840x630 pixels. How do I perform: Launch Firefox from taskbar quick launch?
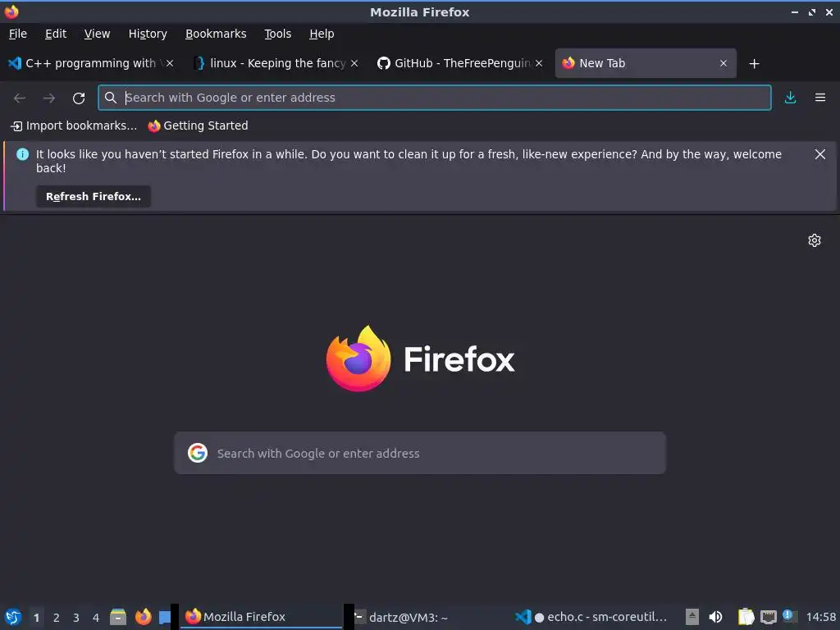[x=143, y=617]
